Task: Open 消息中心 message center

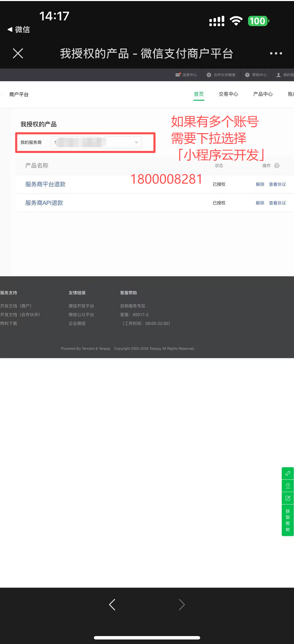Action: click(x=186, y=75)
